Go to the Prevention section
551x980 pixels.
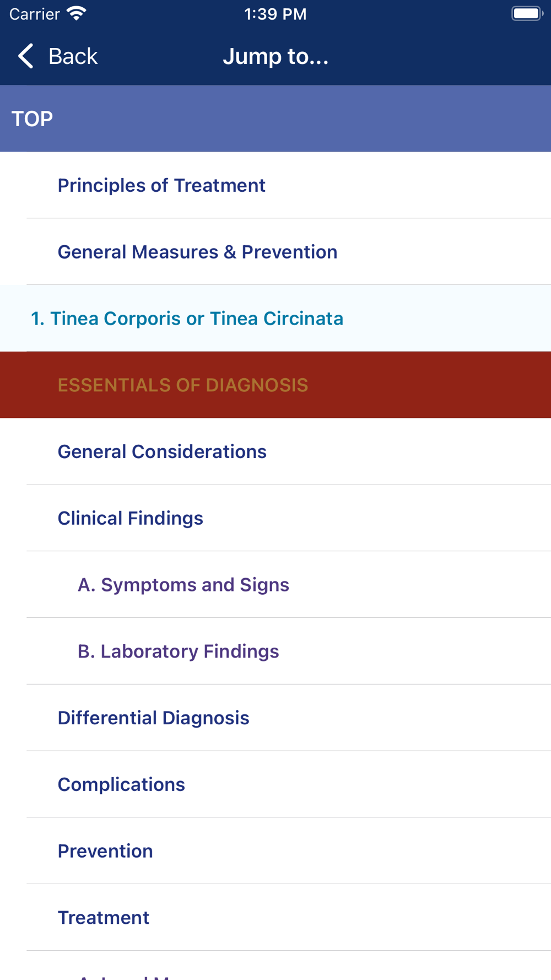point(275,851)
